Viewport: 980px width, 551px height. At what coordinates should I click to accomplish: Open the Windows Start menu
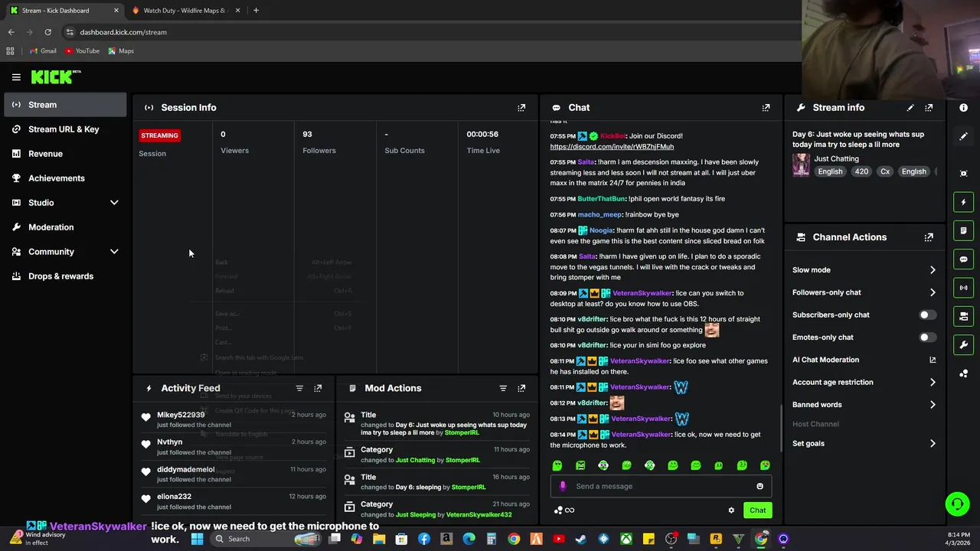tap(197, 539)
